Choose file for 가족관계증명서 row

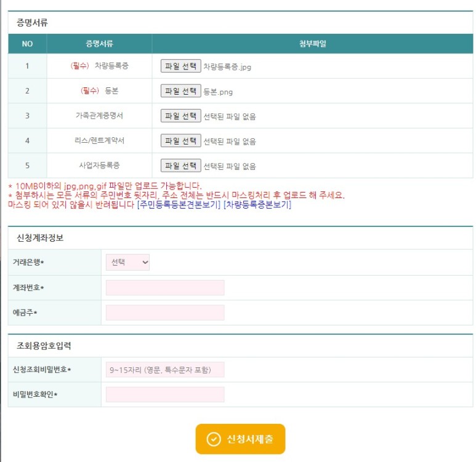click(x=180, y=116)
